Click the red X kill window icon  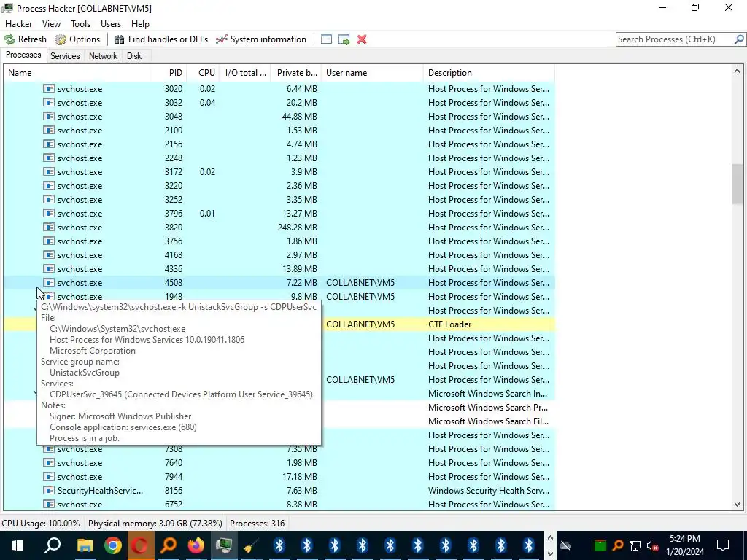point(362,39)
